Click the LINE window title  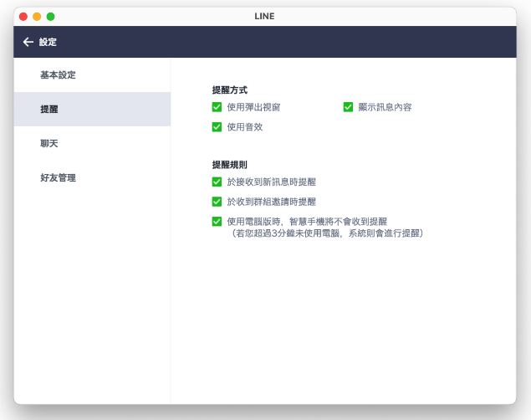[x=264, y=16]
